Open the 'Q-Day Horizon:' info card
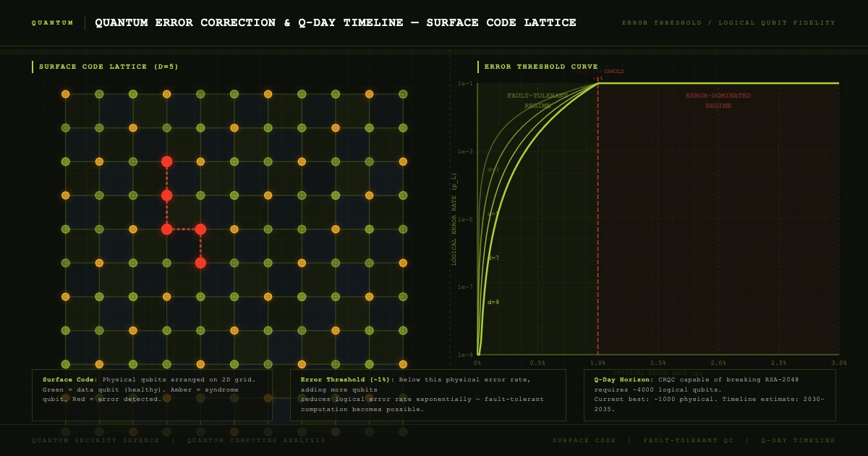The height and width of the screenshot is (456, 868). pos(710,395)
